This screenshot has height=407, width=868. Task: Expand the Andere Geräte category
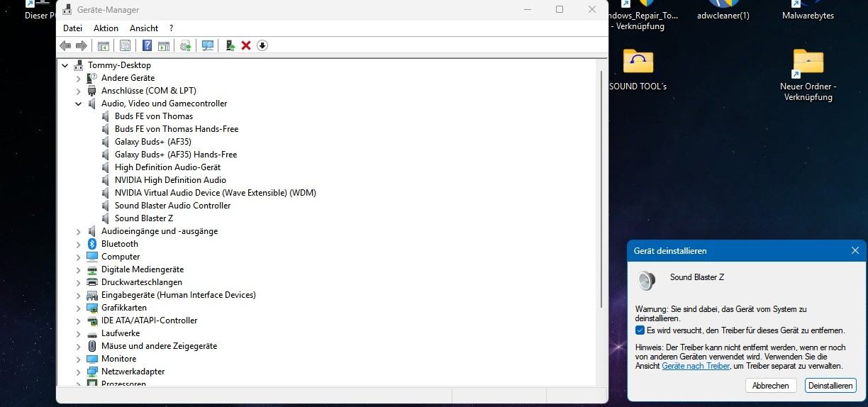coord(79,78)
